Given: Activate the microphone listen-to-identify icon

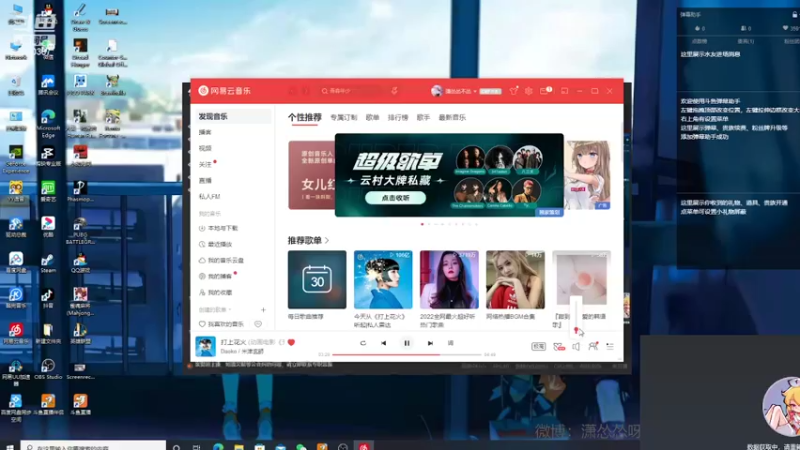Looking at the screenshot, I should [x=394, y=91].
